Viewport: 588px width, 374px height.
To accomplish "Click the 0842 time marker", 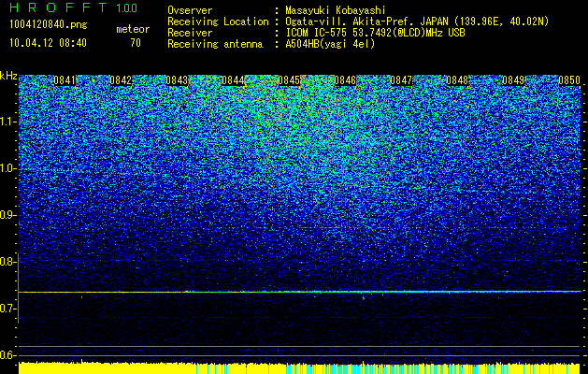I will pyautogui.click(x=121, y=80).
